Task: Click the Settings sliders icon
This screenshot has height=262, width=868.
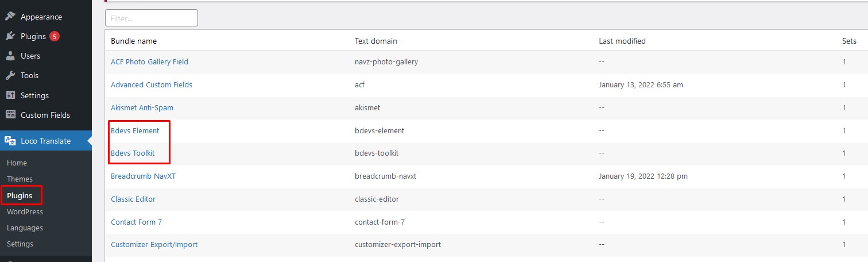Action: pos(10,95)
